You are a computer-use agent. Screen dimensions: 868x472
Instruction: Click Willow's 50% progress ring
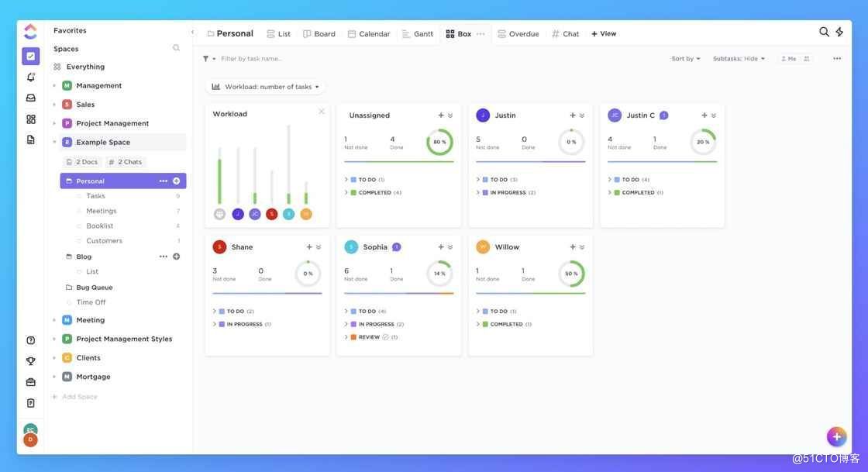pyautogui.click(x=571, y=274)
